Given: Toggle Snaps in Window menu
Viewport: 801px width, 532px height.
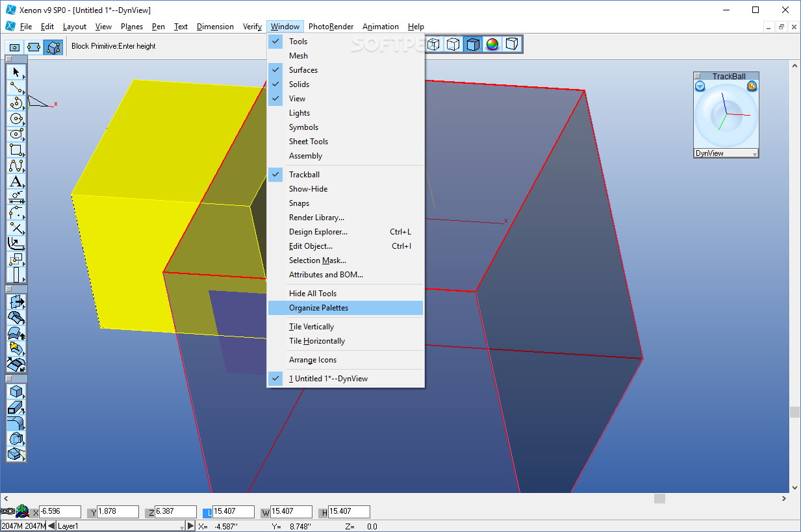Looking at the screenshot, I should tap(346, 203).
